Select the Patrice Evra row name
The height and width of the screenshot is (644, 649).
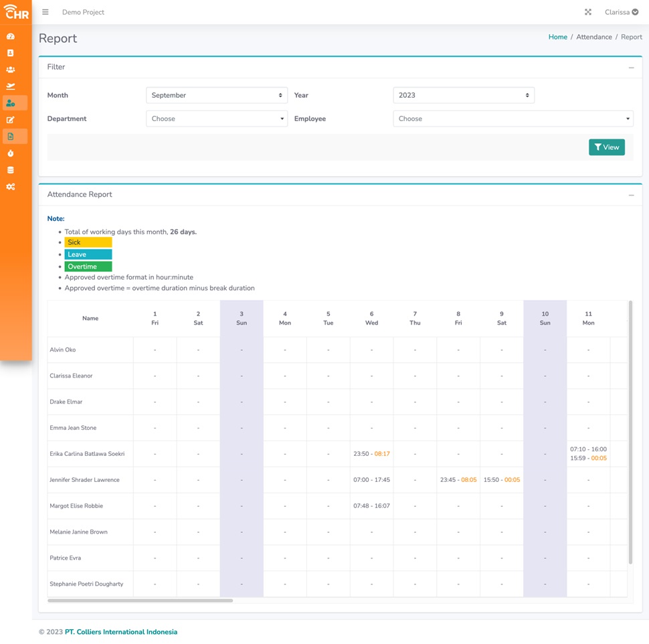66,558
